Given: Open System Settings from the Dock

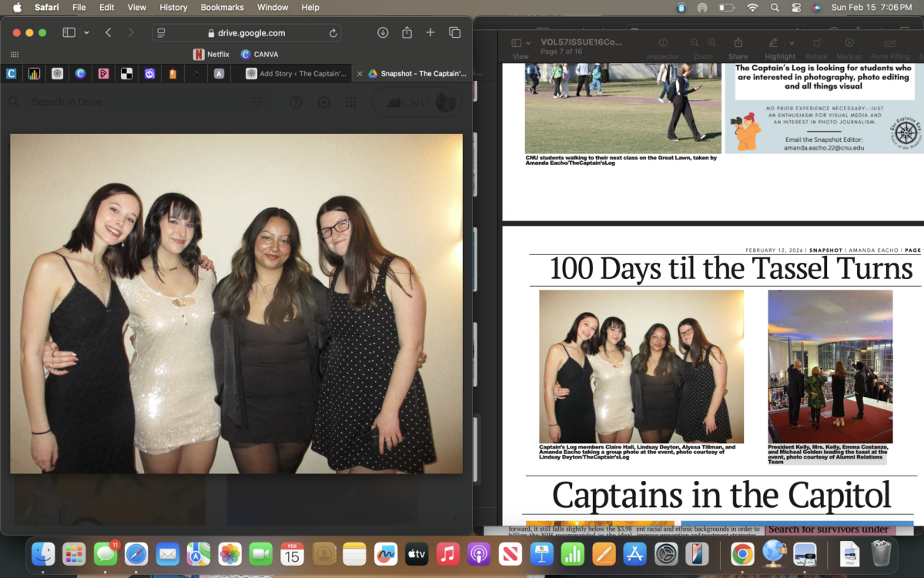Looking at the screenshot, I should tap(666, 553).
